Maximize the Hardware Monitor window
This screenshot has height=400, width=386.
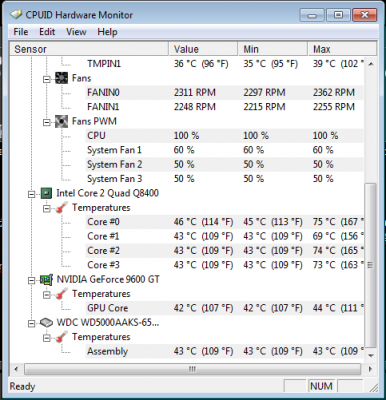(338, 15)
